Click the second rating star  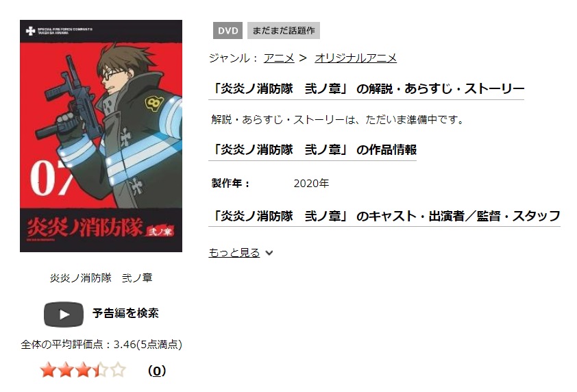coord(66,370)
